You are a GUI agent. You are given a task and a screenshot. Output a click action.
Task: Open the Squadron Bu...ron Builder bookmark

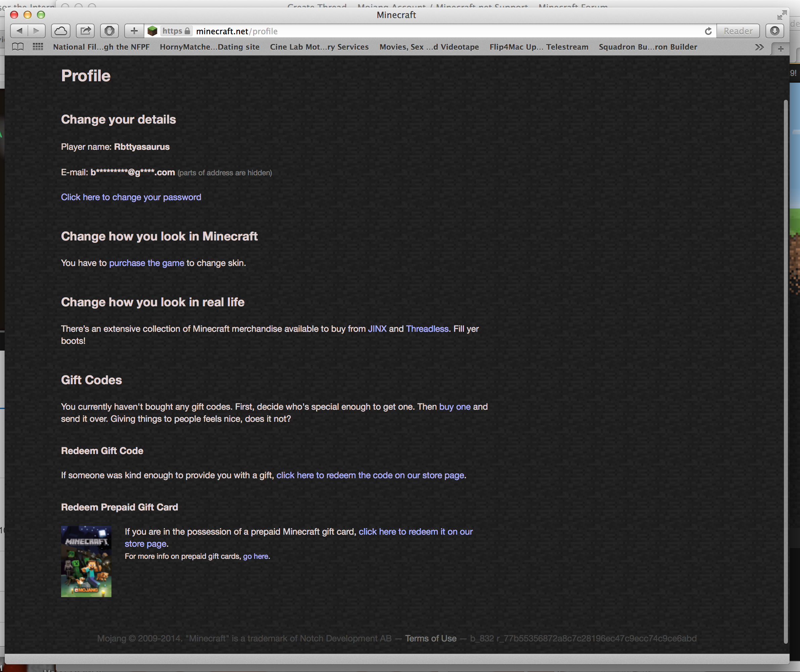648,47
